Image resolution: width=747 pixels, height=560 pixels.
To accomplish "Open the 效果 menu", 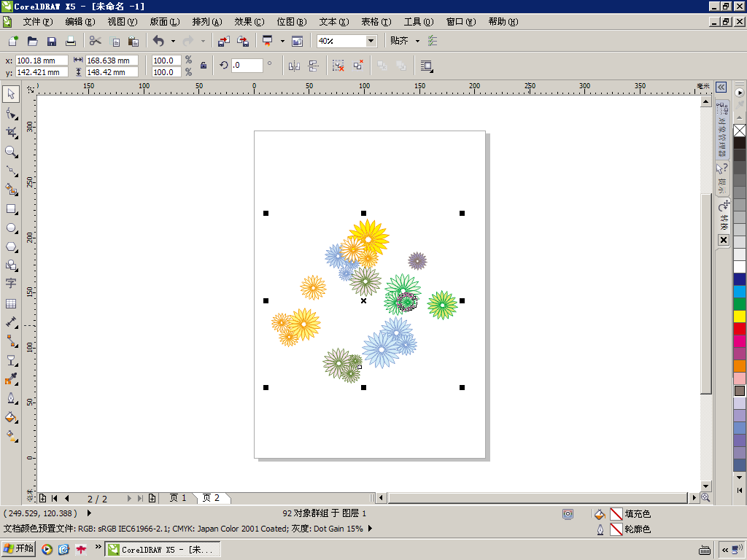I will click(249, 22).
